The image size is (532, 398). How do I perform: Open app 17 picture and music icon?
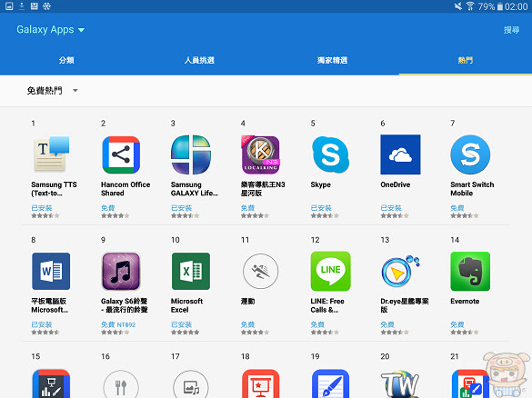click(191, 384)
